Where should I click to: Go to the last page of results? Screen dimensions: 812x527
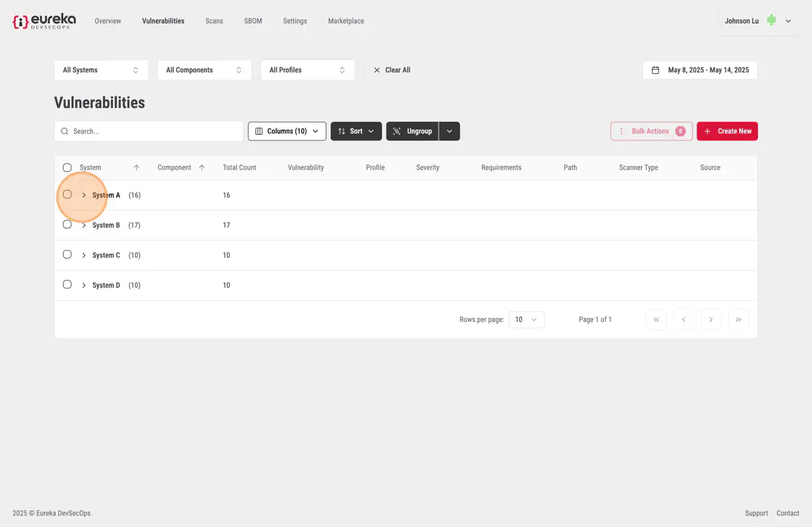click(738, 320)
